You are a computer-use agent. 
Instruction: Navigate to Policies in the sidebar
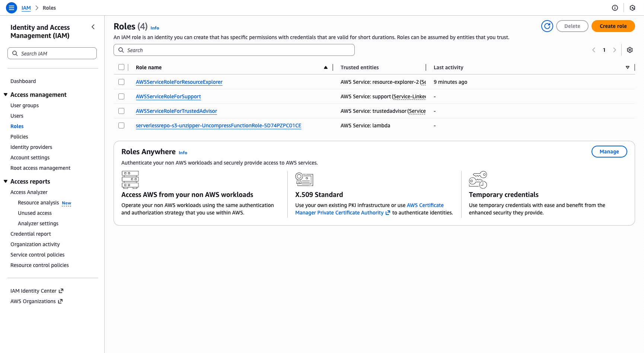pos(19,137)
